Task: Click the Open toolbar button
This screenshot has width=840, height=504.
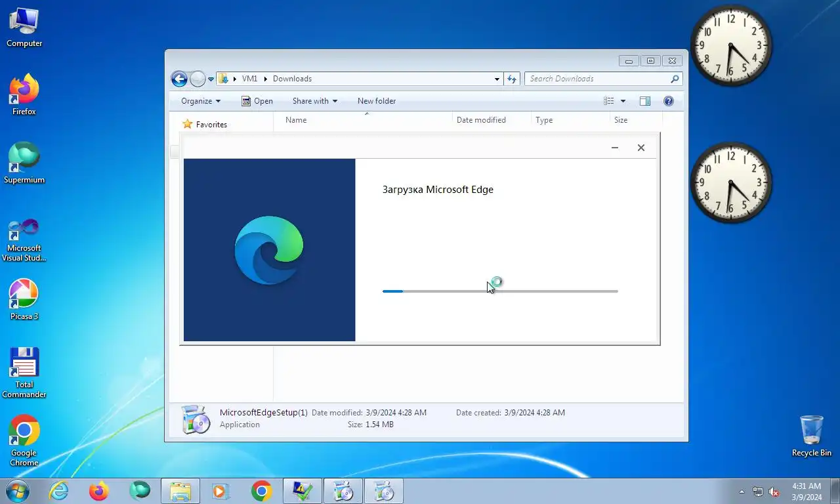Action: tap(257, 101)
